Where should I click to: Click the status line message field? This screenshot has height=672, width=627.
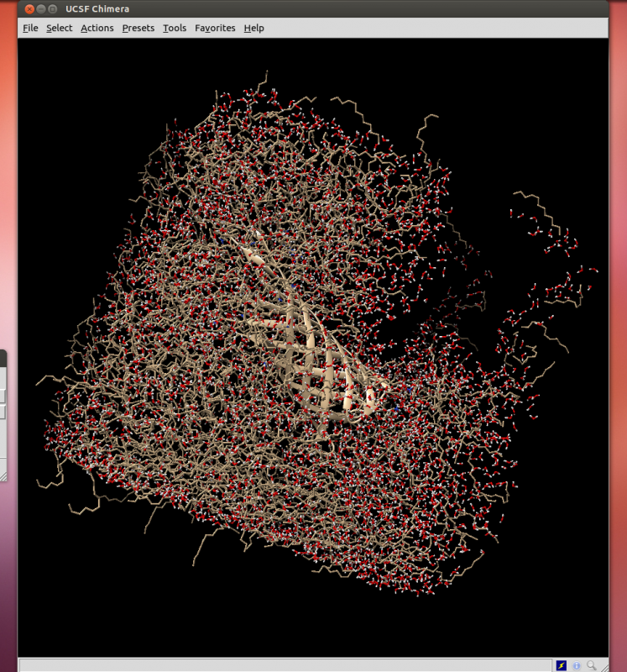[x=285, y=665]
